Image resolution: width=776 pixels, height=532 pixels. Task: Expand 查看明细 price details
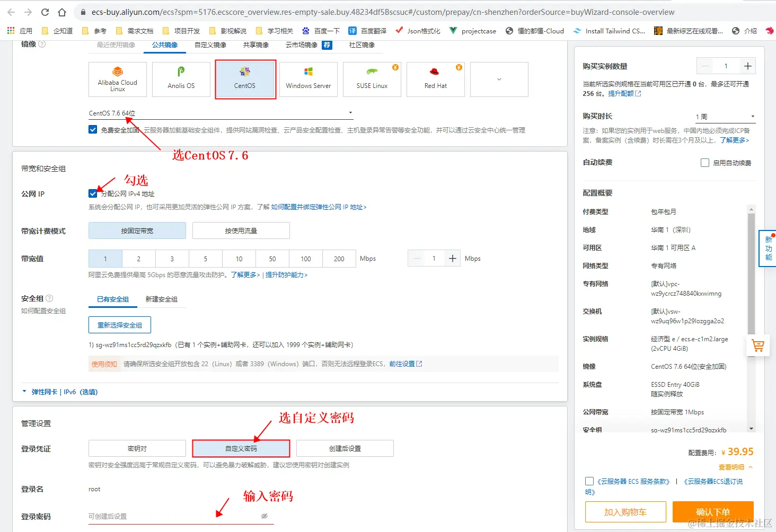[x=736, y=467]
